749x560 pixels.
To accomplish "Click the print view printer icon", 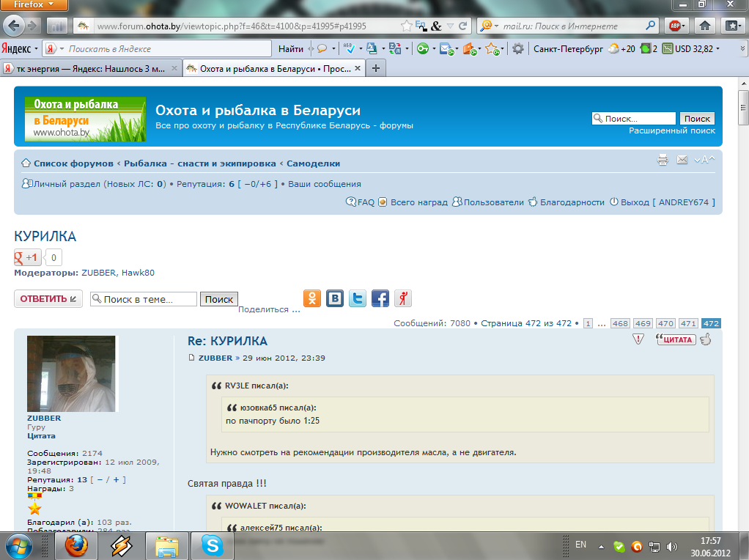I will coord(663,160).
